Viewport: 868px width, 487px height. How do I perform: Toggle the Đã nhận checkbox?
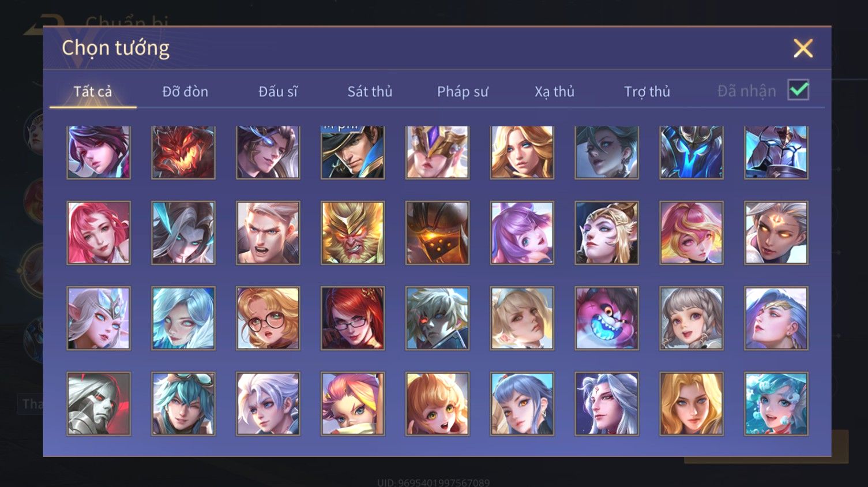pyautogui.click(x=798, y=90)
